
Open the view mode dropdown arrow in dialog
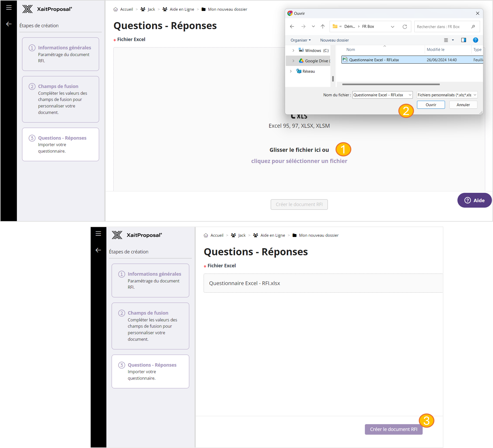tap(453, 40)
